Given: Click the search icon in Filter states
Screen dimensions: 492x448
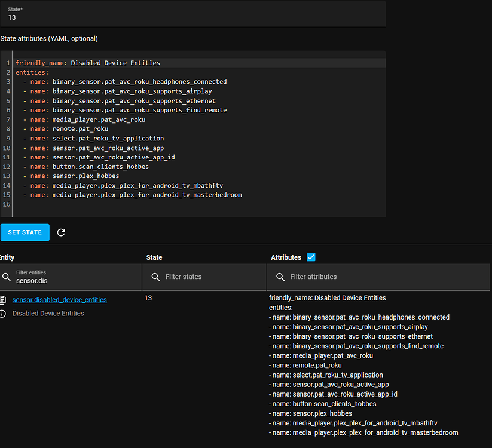Looking at the screenshot, I should [156, 277].
